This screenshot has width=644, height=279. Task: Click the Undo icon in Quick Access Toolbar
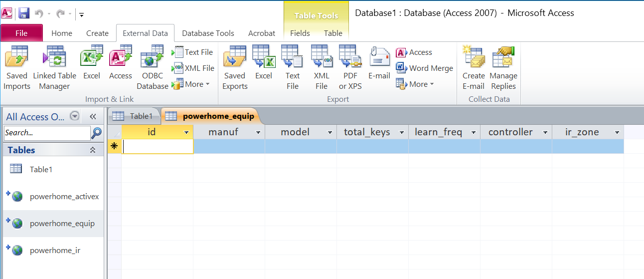click(39, 13)
